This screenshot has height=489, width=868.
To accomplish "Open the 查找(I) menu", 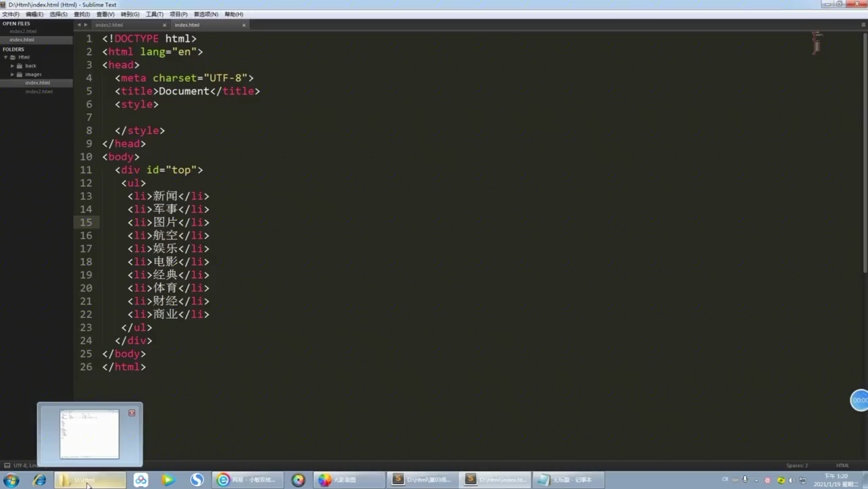I will [82, 14].
